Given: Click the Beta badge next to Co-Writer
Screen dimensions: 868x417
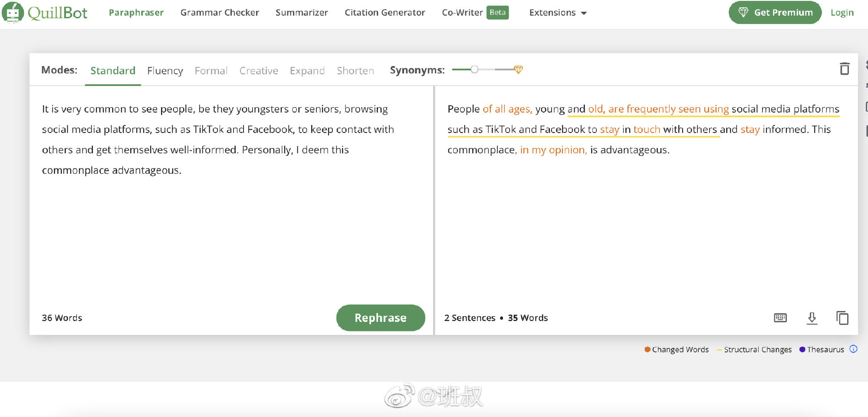Looking at the screenshot, I should pos(497,12).
